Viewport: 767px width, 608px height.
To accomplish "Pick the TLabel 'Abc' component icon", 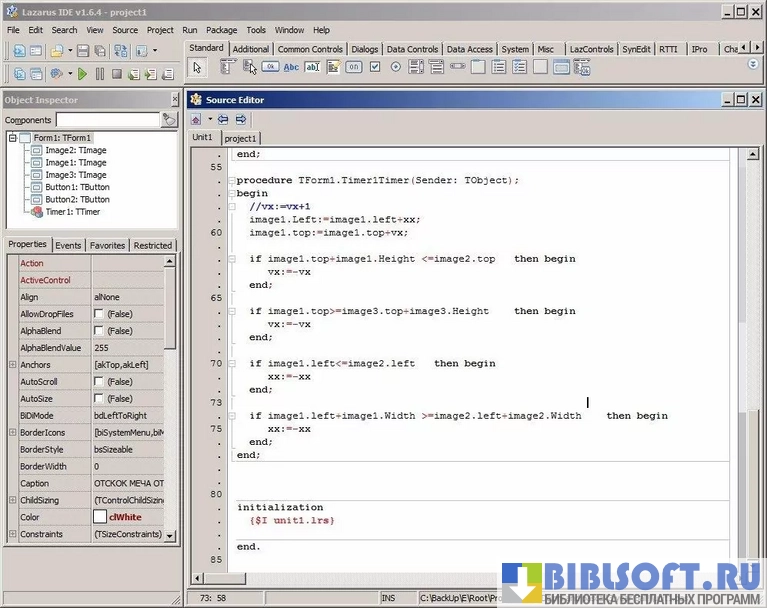I will click(291, 67).
